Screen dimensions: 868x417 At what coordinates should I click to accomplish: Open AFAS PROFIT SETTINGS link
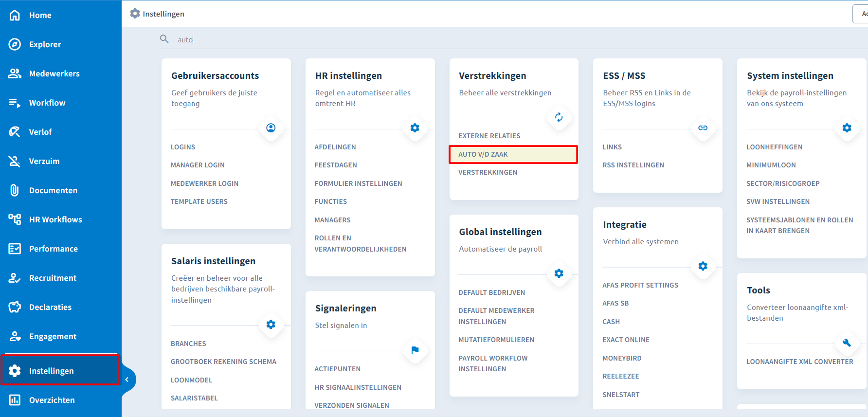pos(640,285)
